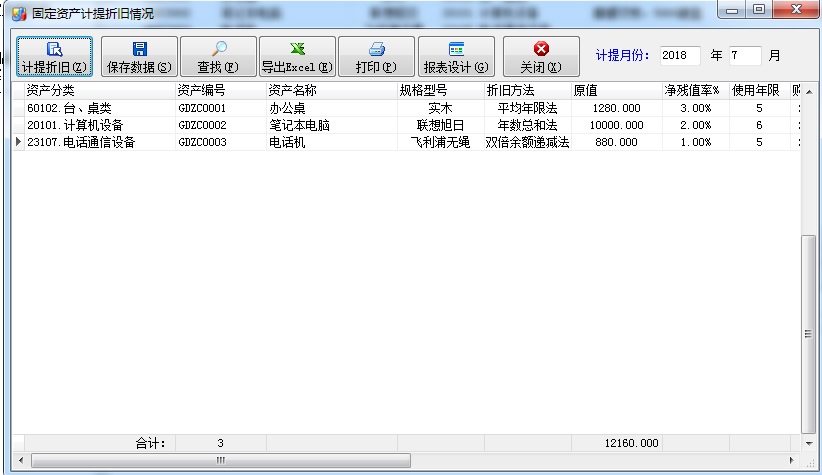Click depreciation method 双倍余额递减法
The image size is (822, 475).
pyautogui.click(x=527, y=142)
